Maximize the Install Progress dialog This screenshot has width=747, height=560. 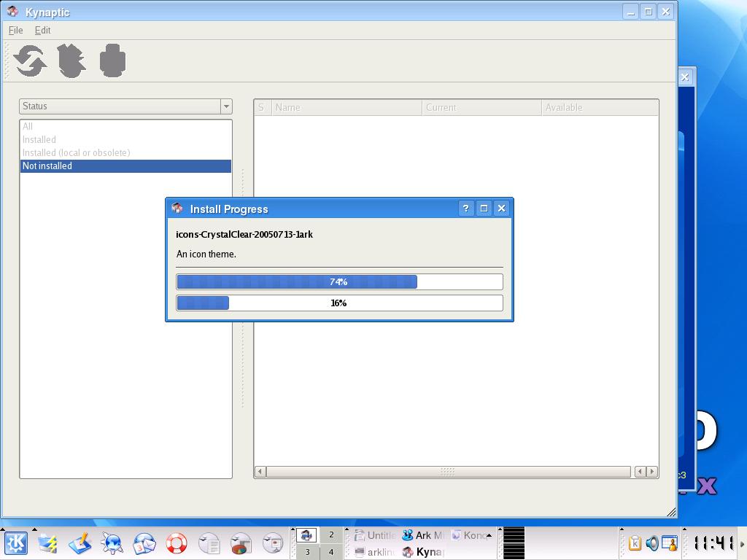click(484, 208)
